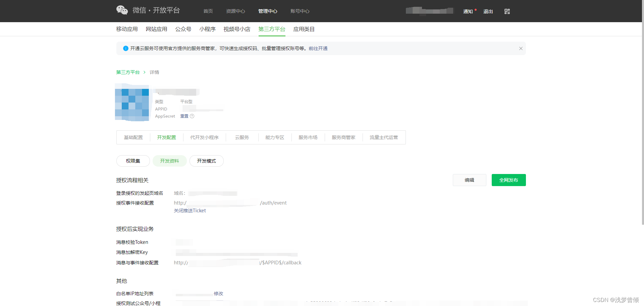Click the 编辑 button

pos(469,180)
